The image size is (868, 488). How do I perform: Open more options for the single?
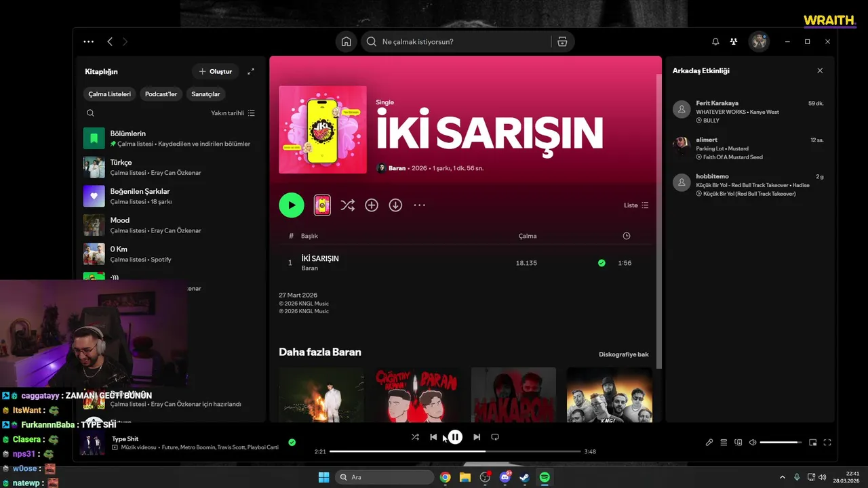coord(420,205)
